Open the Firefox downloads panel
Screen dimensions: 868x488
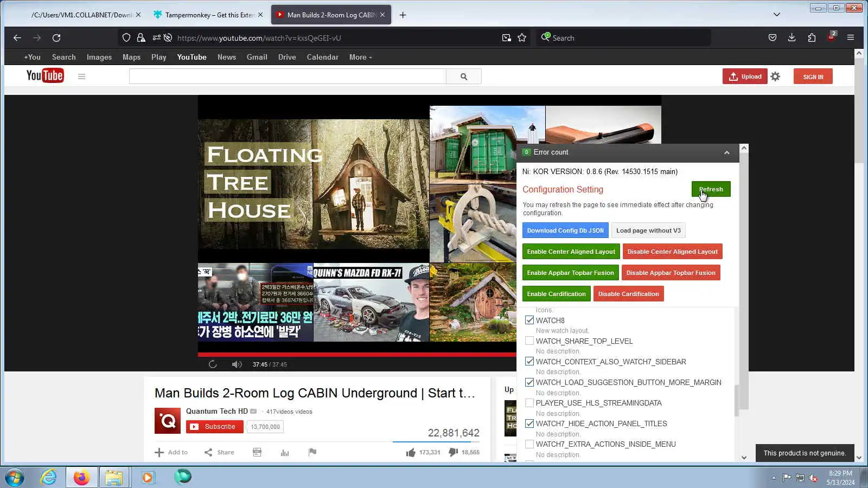(x=792, y=38)
